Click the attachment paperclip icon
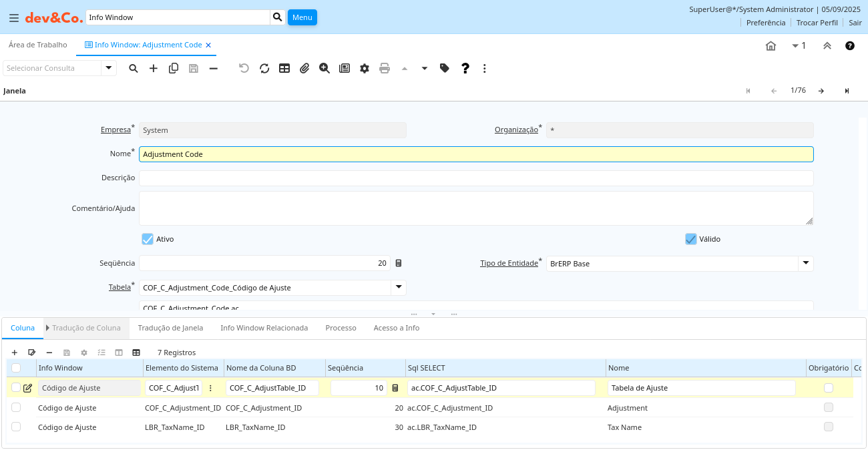The image size is (868, 450). click(x=304, y=68)
